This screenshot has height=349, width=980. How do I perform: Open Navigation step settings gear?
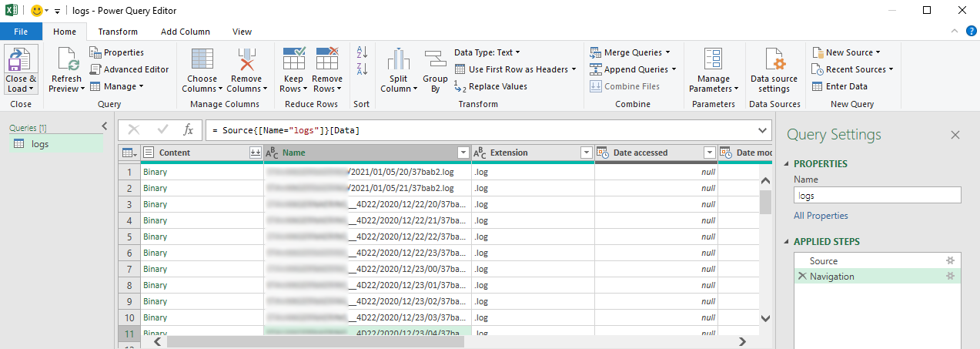point(950,276)
